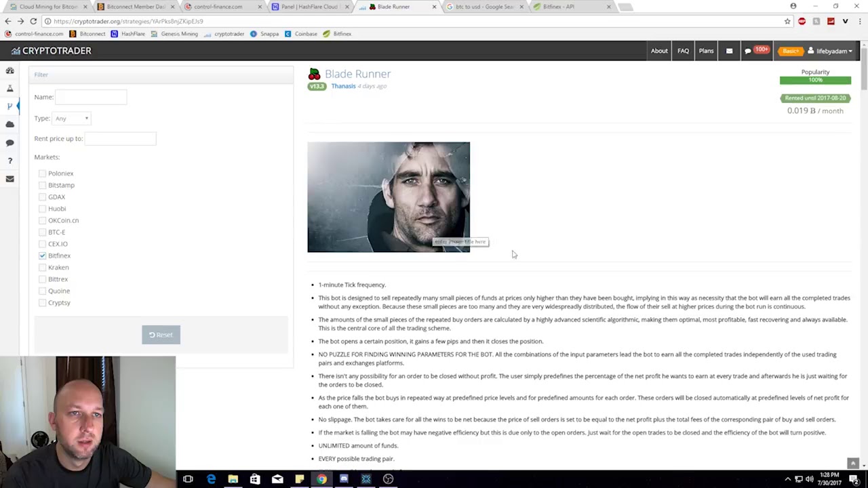Check the Bittrex market checkbox
Viewport: 868px width, 488px height.
(x=42, y=279)
